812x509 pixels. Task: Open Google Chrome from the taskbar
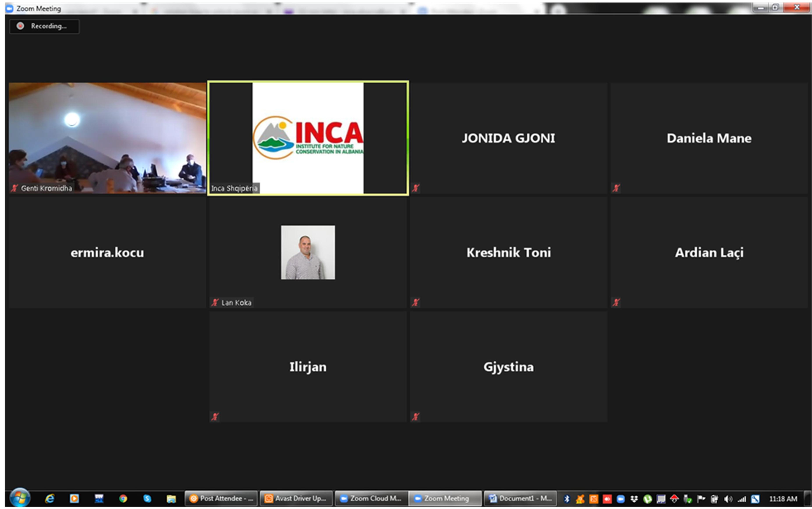point(123,498)
